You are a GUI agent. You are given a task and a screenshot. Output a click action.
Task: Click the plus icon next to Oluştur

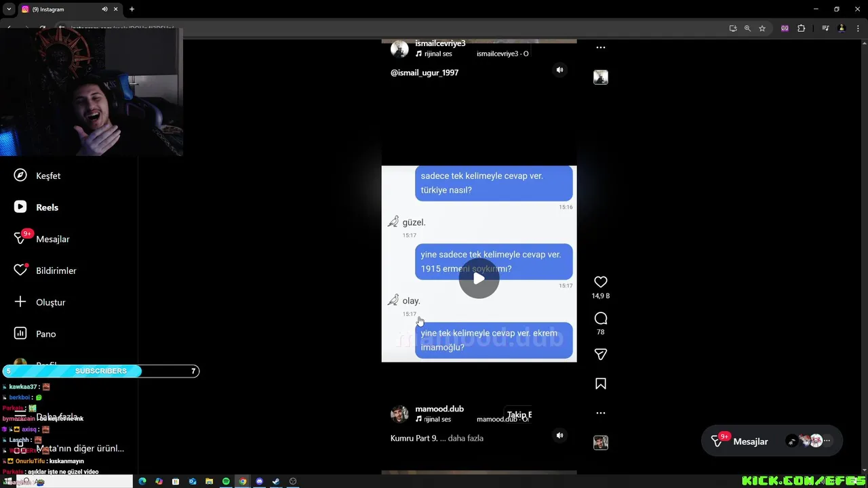pyautogui.click(x=20, y=302)
